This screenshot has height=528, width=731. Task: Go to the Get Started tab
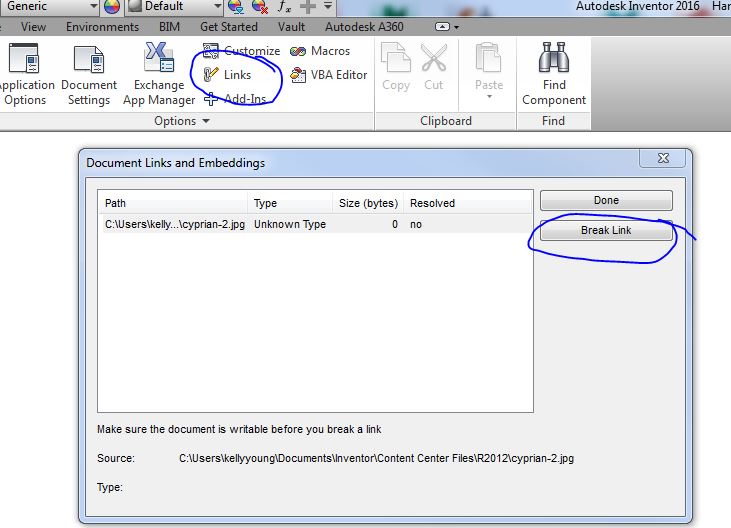[228, 27]
